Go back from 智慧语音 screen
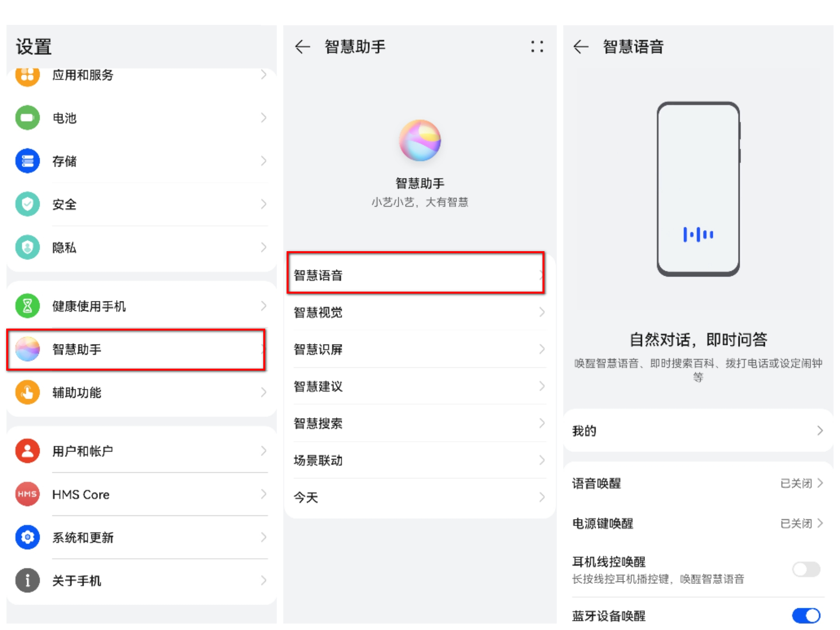This screenshot has height=630, width=840. (581, 46)
